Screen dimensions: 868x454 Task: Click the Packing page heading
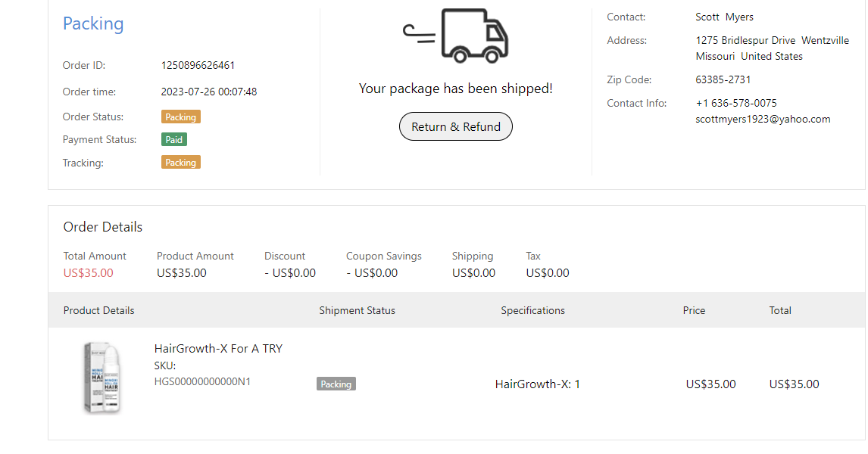coord(93,23)
